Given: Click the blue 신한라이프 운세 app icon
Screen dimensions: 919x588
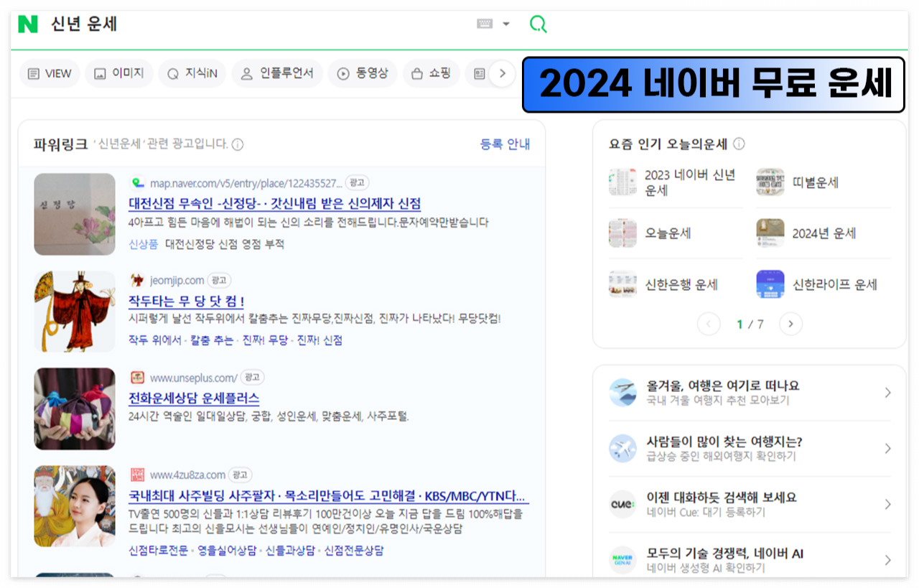Looking at the screenshot, I should click(770, 284).
